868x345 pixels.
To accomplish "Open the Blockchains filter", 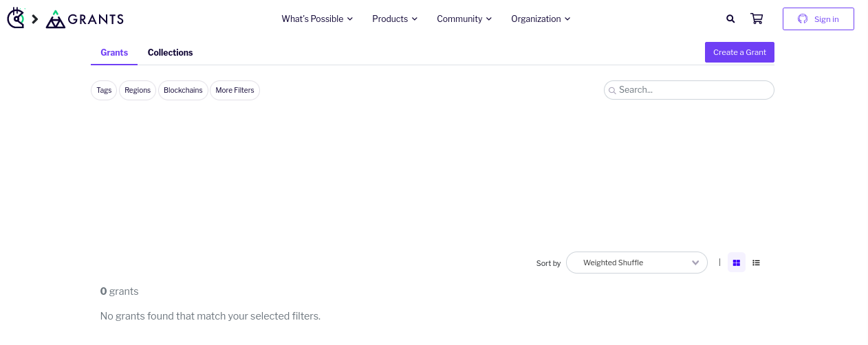I will [183, 90].
